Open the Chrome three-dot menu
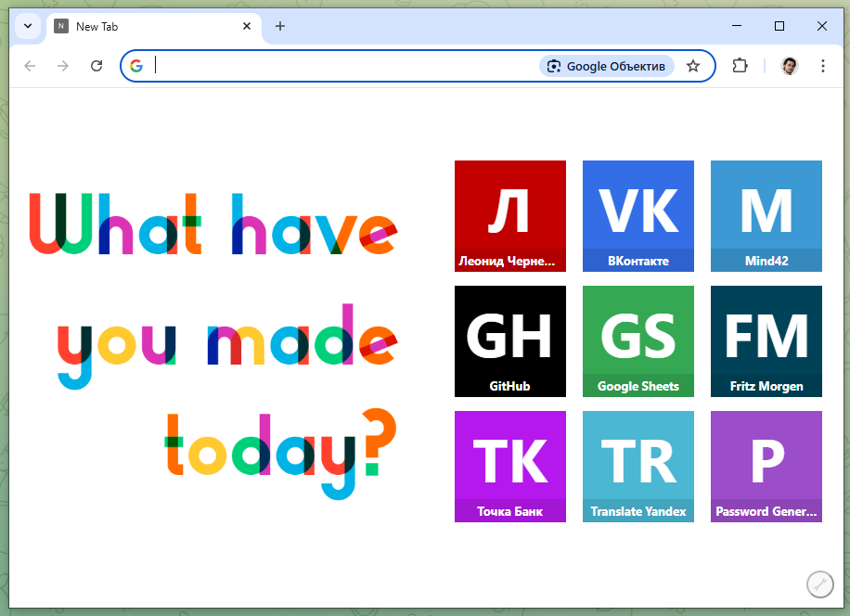Image resolution: width=850 pixels, height=616 pixels. 822,66
